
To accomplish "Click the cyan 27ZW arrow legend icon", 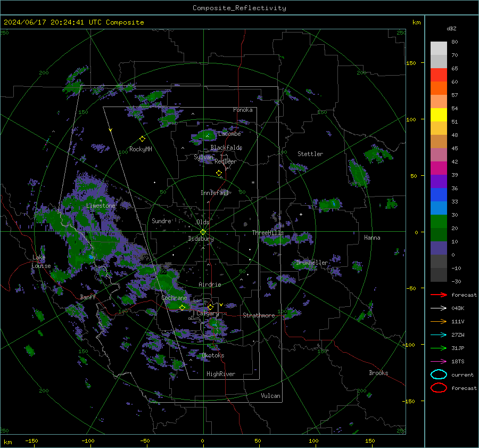I will (x=439, y=335).
